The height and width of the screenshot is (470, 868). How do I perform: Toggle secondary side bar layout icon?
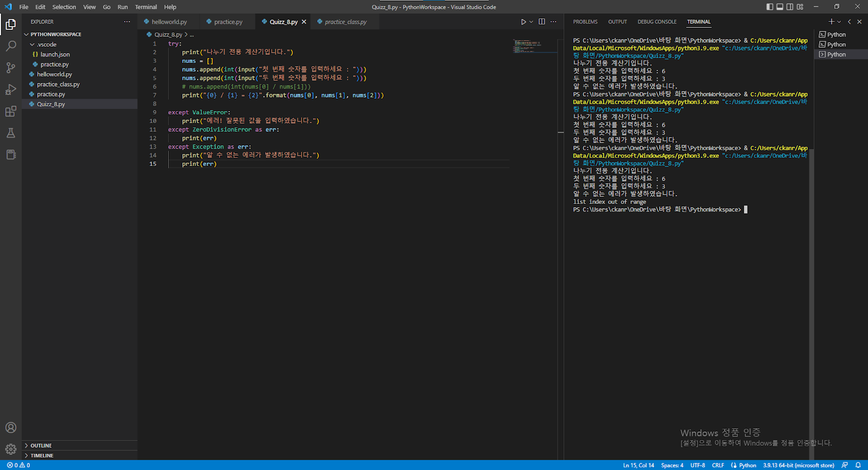point(790,7)
